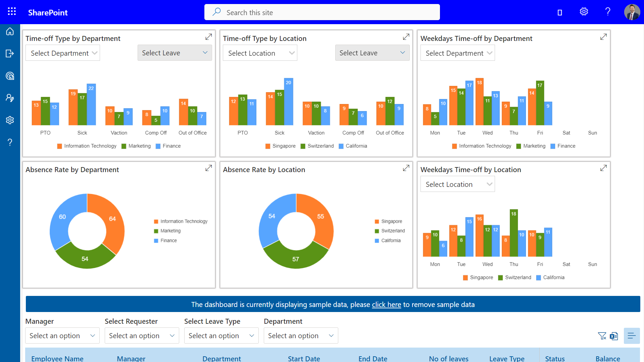This screenshot has width=644, height=362.
Task: Sort by the End Date column header
Action: tap(373, 358)
